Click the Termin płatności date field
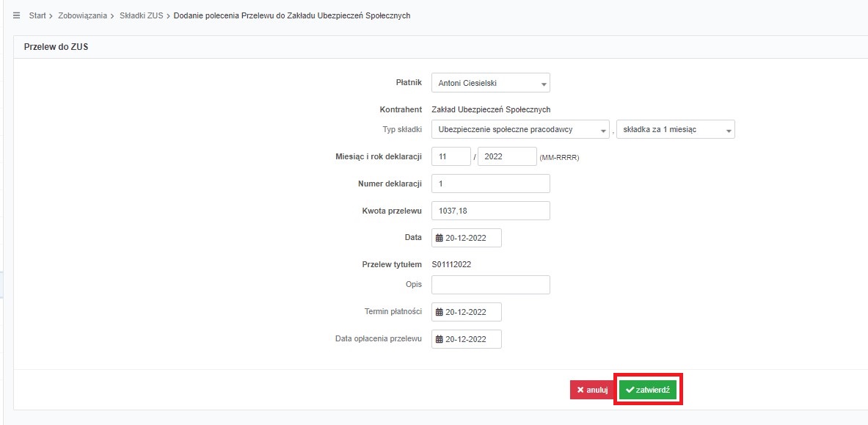The image size is (868, 425). (x=467, y=312)
